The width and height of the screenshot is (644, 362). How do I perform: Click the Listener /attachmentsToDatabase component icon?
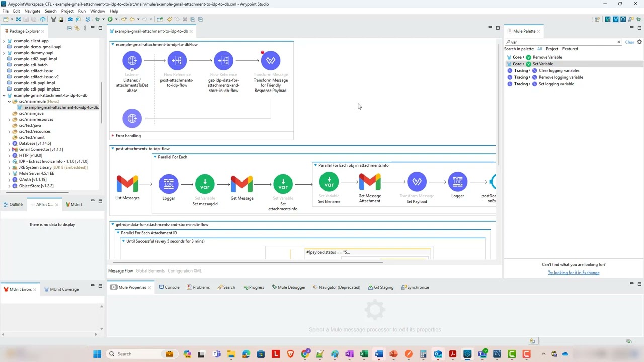click(x=132, y=61)
